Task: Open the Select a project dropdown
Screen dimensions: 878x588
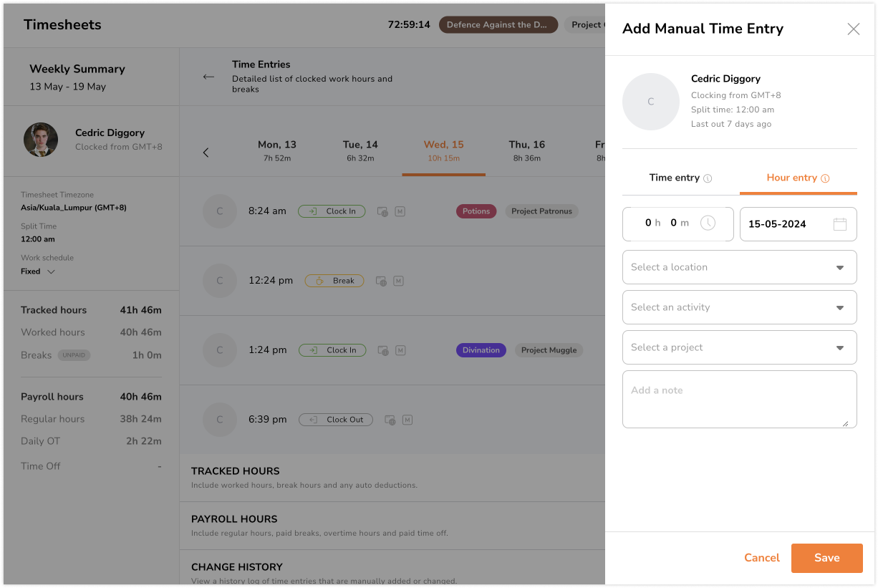Action: click(x=739, y=347)
